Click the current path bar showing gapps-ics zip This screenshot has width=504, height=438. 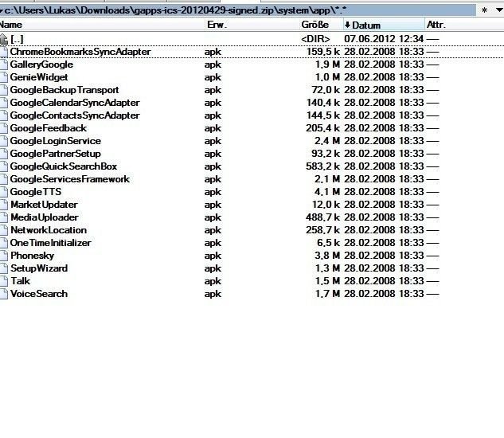coord(238,10)
